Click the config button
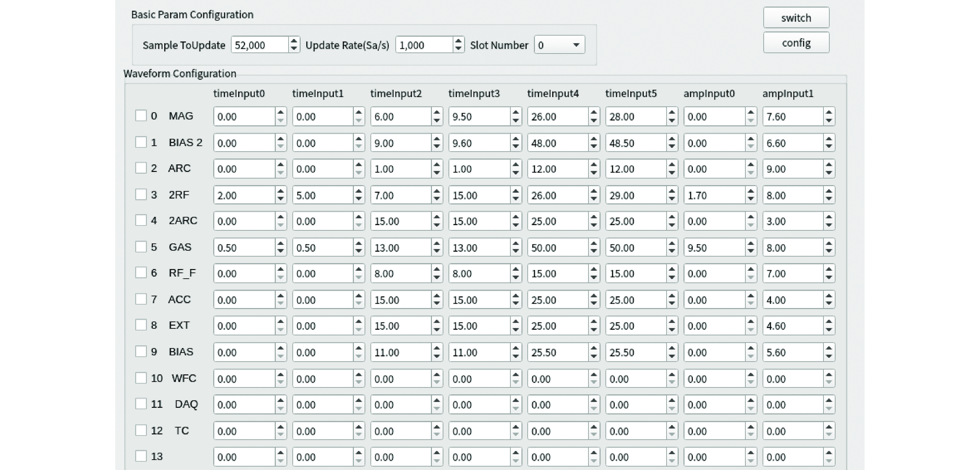Screen dimensions: 980x470 (796, 43)
